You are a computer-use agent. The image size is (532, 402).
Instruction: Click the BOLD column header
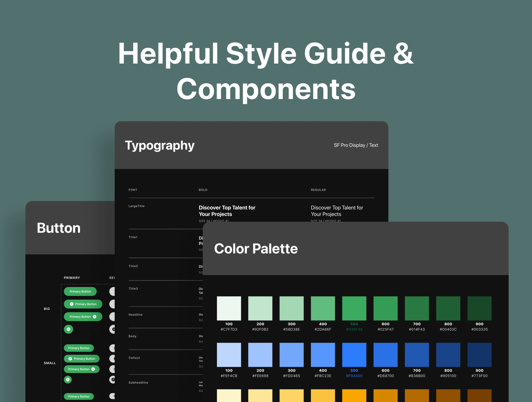pyautogui.click(x=203, y=190)
